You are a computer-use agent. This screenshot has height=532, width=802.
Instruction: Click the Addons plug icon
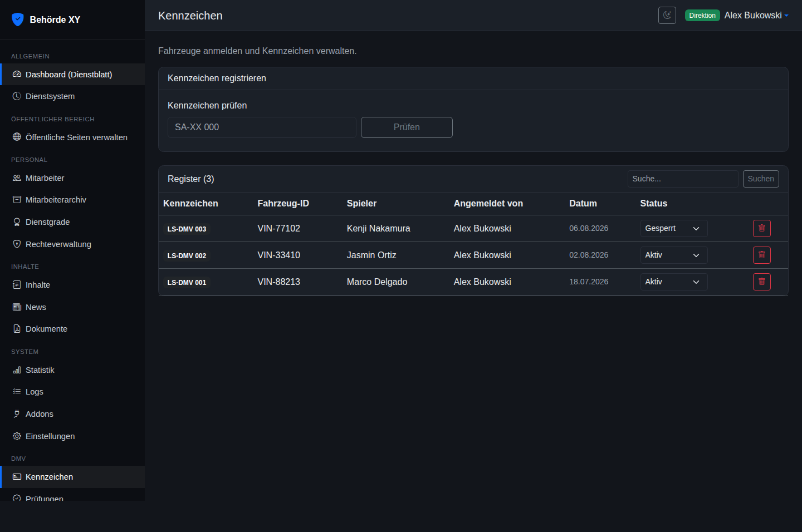pyautogui.click(x=17, y=414)
